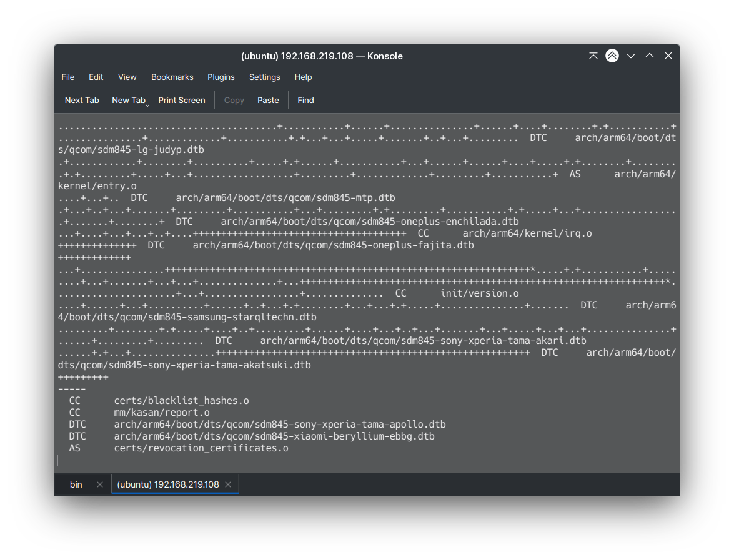Image resolution: width=734 pixels, height=560 pixels.
Task: Click the sdm845-oneplus-fajita.dtb path
Action: pos(334,245)
